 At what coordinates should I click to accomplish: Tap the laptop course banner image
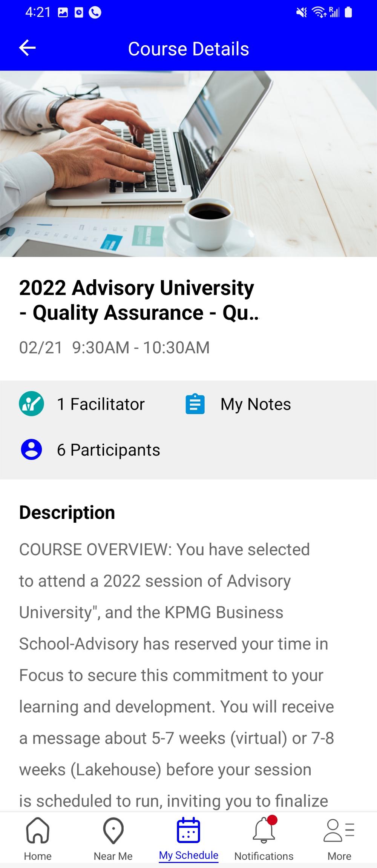click(188, 164)
